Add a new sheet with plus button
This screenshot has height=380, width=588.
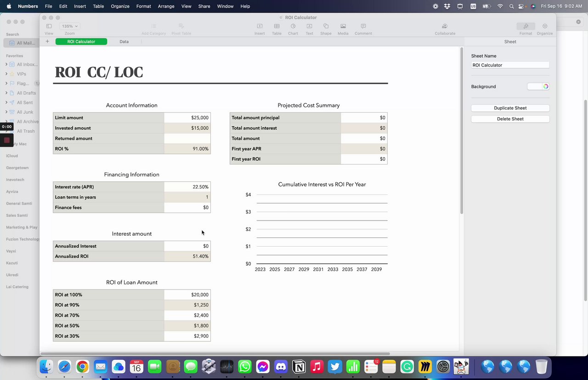tap(47, 41)
